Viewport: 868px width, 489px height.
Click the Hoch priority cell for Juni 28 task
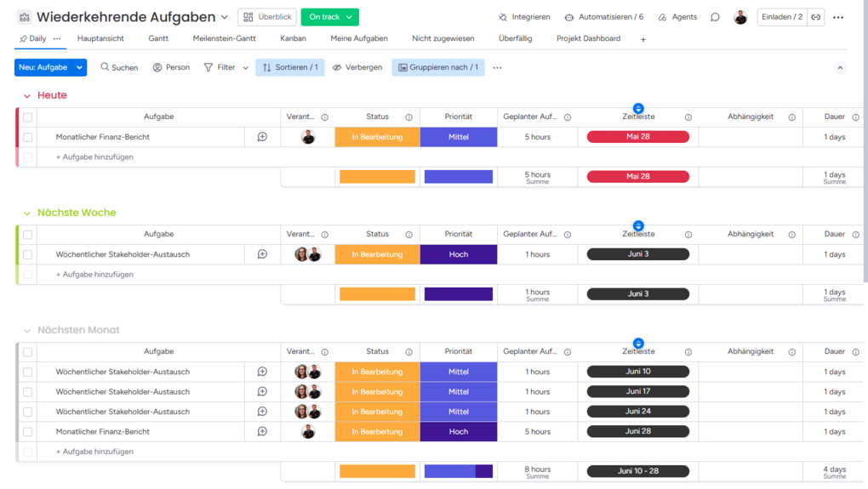tap(459, 431)
